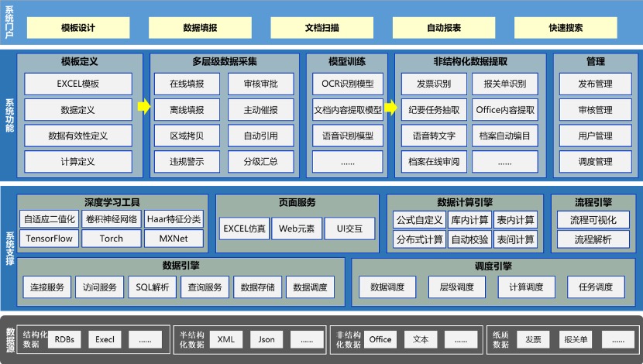
Task: Click the RDBs data source box
Action: coord(64,339)
